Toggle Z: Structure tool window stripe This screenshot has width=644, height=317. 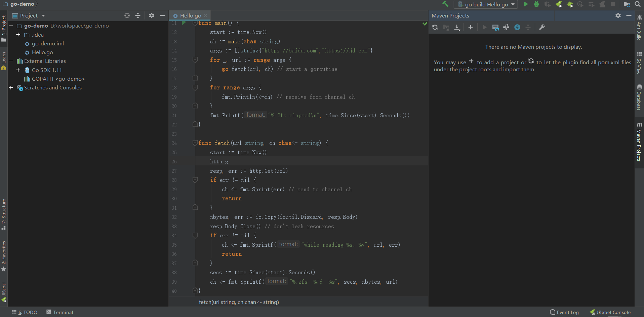(x=4, y=214)
